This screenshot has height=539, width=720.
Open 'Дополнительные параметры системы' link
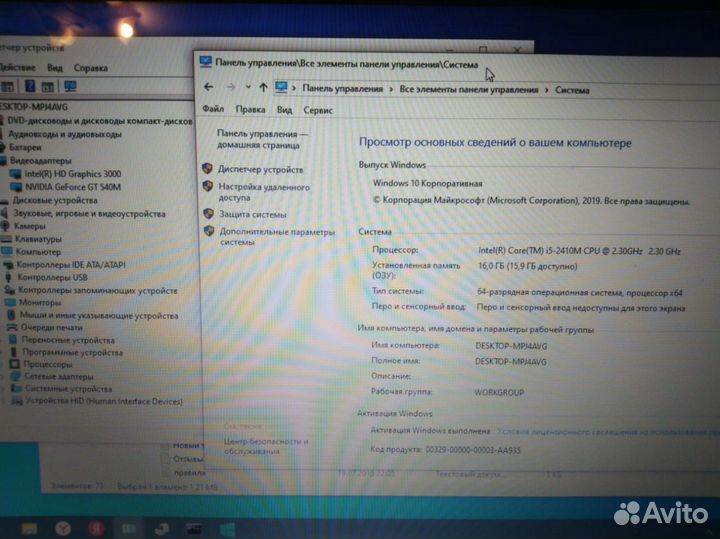pos(277,236)
